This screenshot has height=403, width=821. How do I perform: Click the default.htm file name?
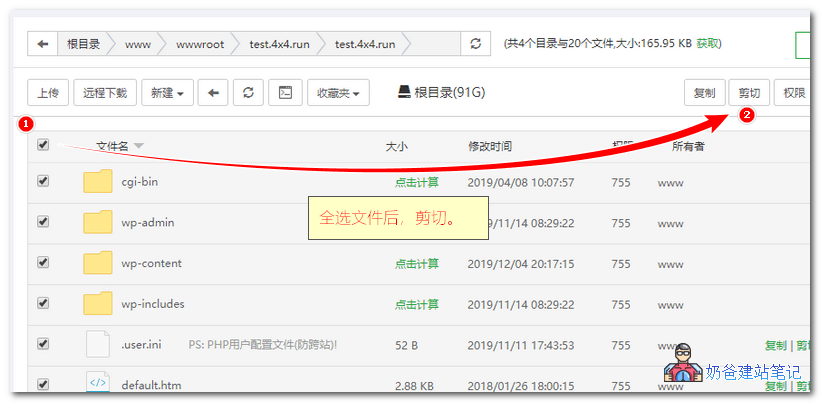click(x=151, y=386)
